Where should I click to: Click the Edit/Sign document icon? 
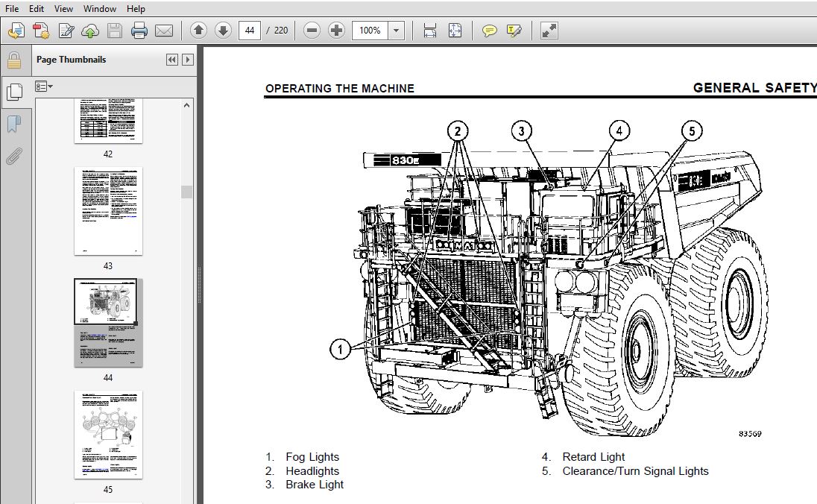[66, 31]
